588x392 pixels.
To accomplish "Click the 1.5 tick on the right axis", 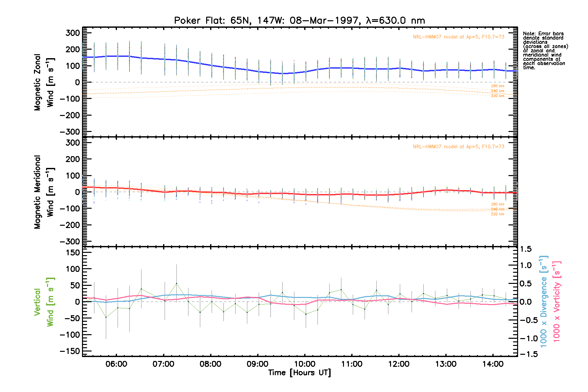I will (x=526, y=249).
